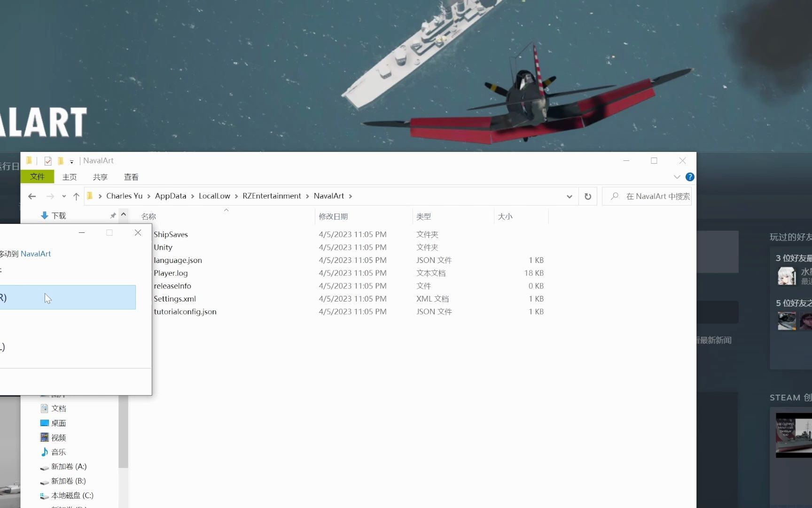This screenshot has width=812, height=508.
Task: Click RZEntertainment in the address breadcrumb
Action: pyautogui.click(x=272, y=196)
